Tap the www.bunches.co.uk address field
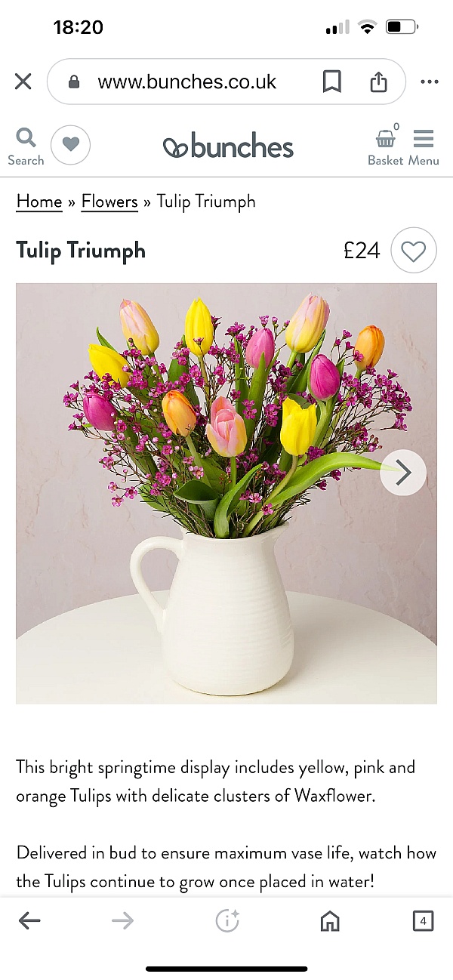 pyautogui.click(x=186, y=82)
